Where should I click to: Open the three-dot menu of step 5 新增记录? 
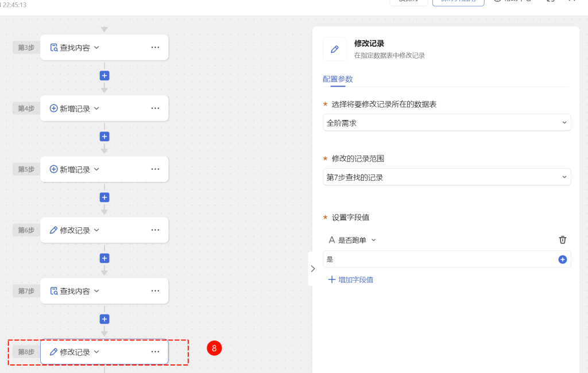(155, 169)
